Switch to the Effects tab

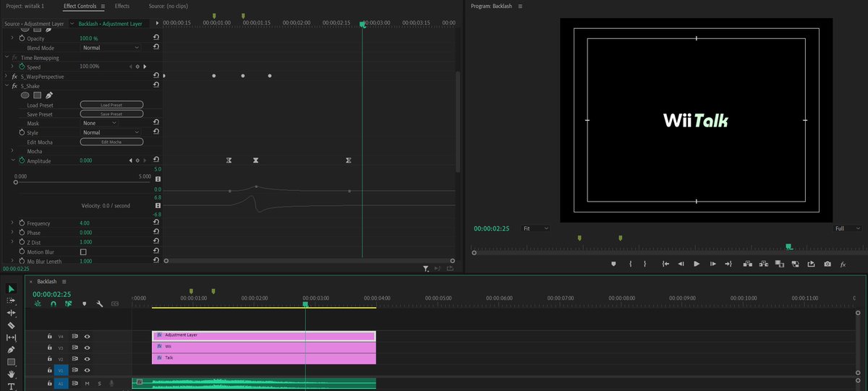(122, 6)
